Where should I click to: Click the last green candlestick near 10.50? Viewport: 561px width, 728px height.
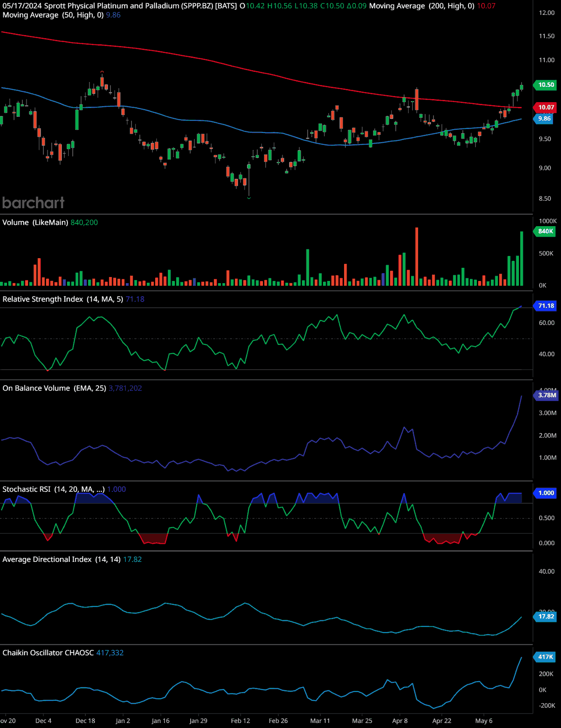pos(522,87)
